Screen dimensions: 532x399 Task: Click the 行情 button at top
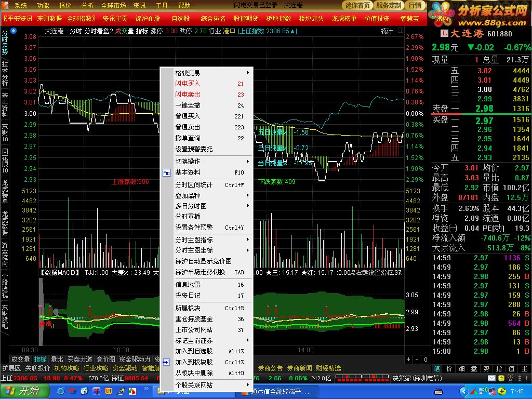(x=415, y=5)
